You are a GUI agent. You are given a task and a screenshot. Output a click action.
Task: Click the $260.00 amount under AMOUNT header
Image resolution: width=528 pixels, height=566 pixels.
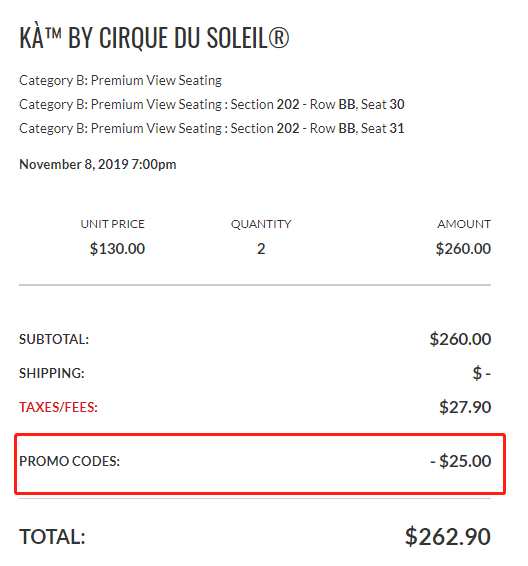[x=463, y=249]
